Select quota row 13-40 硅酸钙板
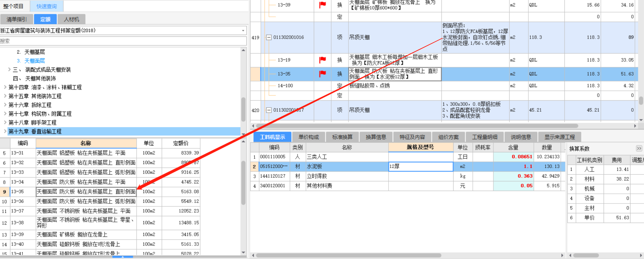Image resolution: width=644 pixels, height=259 pixels. coord(100,244)
